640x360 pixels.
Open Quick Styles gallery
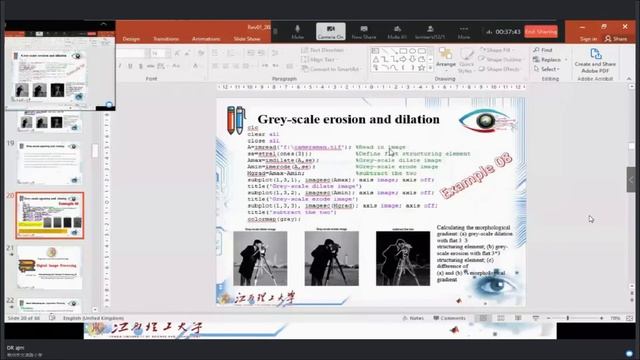tap(467, 60)
